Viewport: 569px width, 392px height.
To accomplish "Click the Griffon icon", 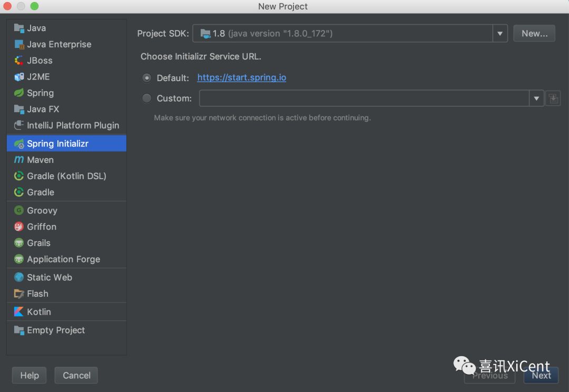I will [x=19, y=227].
